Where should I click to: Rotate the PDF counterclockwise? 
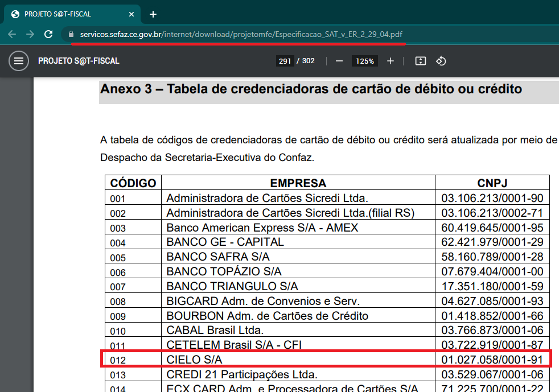441,61
